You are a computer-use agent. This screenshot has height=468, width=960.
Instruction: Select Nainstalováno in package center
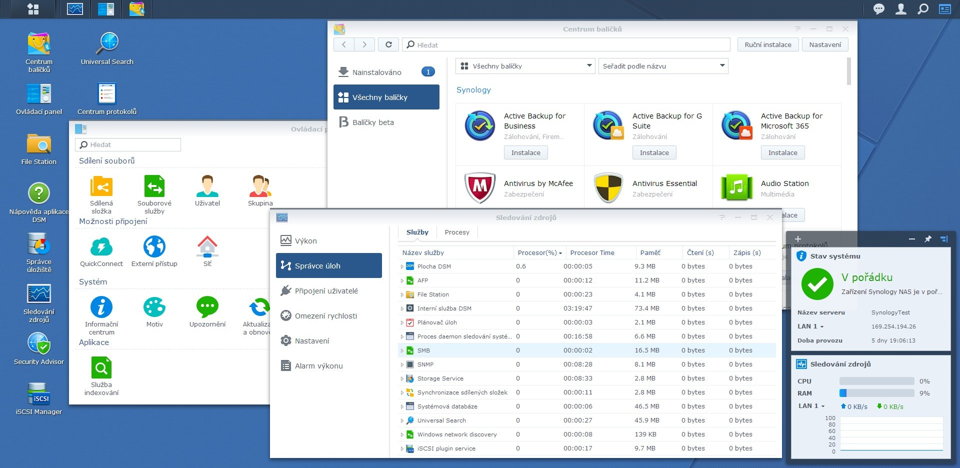coord(386,72)
